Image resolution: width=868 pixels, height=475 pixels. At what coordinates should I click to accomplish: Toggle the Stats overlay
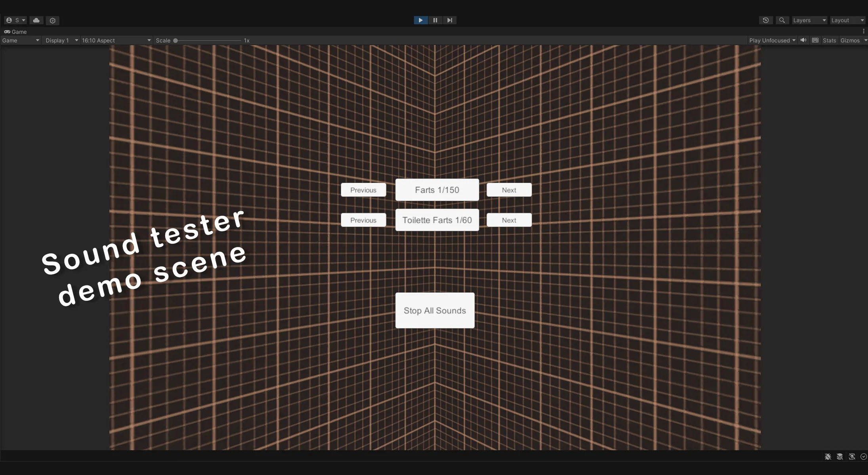coord(829,40)
